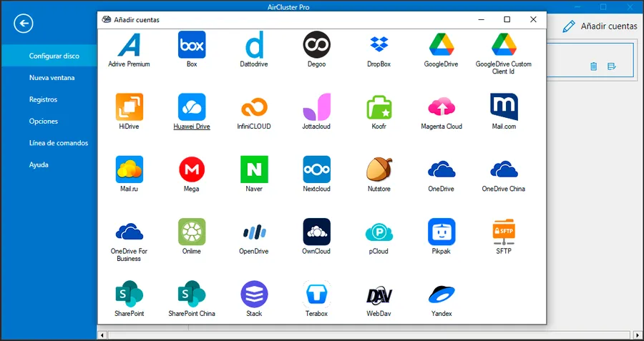Pick the HiDrive provider
644x341 pixels.
[x=130, y=107]
